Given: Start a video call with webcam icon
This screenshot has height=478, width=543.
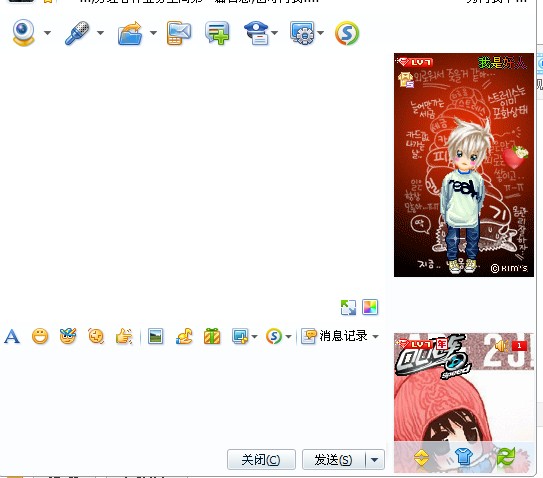Looking at the screenshot, I should tap(23, 33).
